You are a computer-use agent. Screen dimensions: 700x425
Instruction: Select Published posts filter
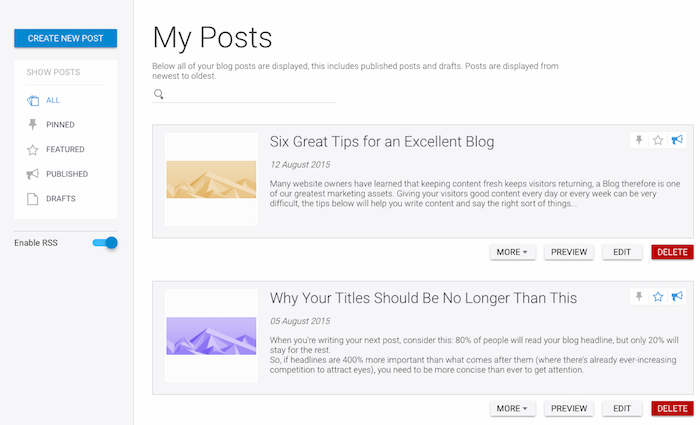(x=66, y=174)
